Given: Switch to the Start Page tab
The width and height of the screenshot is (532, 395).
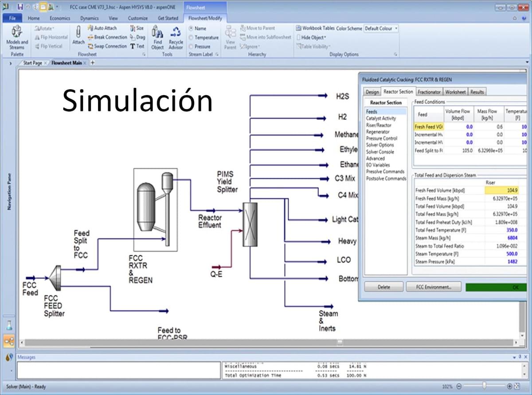Looking at the screenshot, I should pyautogui.click(x=32, y=63).
